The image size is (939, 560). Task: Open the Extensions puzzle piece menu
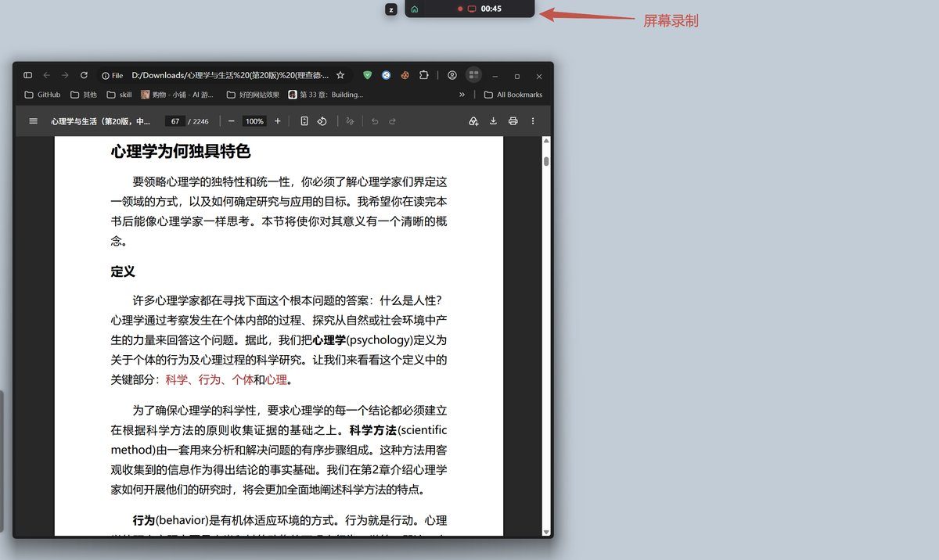point(423,75)
